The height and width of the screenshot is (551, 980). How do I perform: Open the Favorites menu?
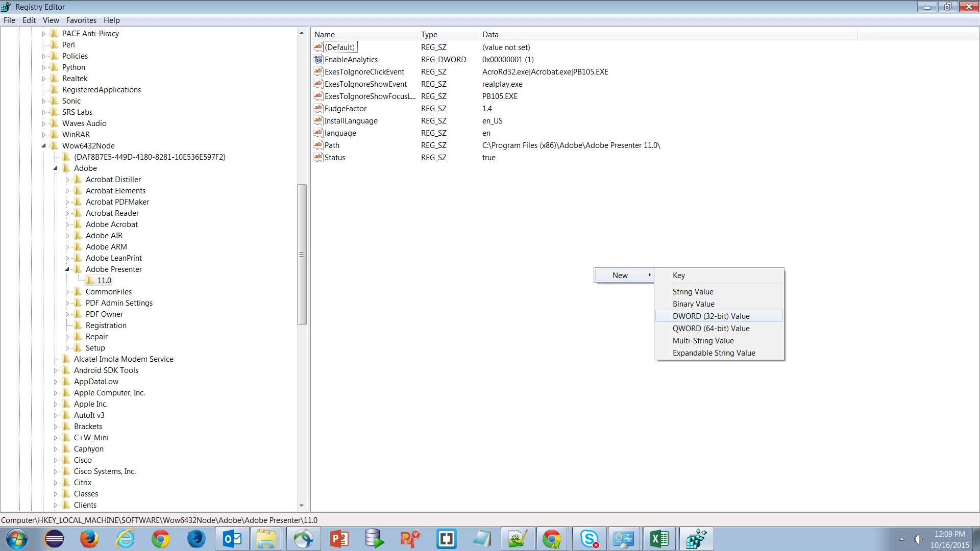pos(81,20)
